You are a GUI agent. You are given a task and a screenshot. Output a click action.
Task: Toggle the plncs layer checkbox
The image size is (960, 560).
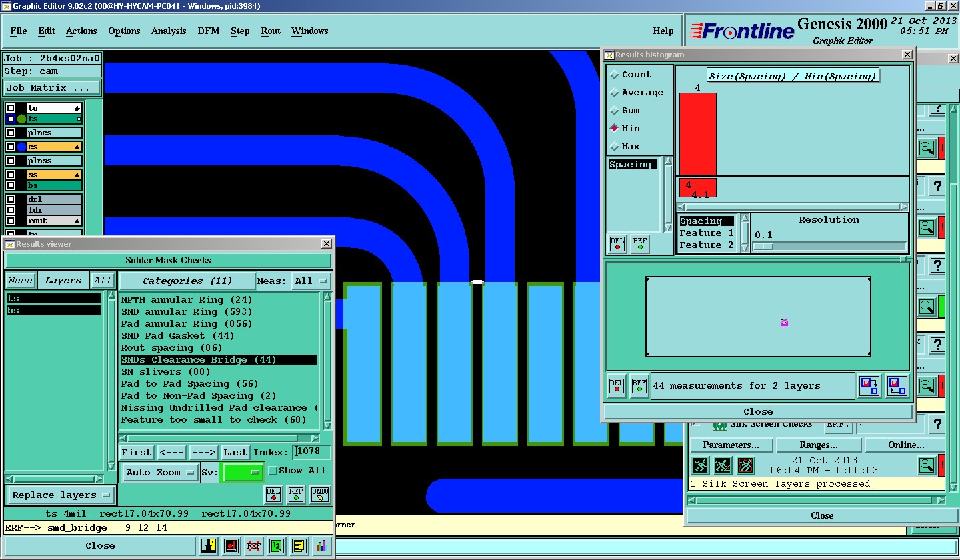pyautogui.click(x=11, y=133)
